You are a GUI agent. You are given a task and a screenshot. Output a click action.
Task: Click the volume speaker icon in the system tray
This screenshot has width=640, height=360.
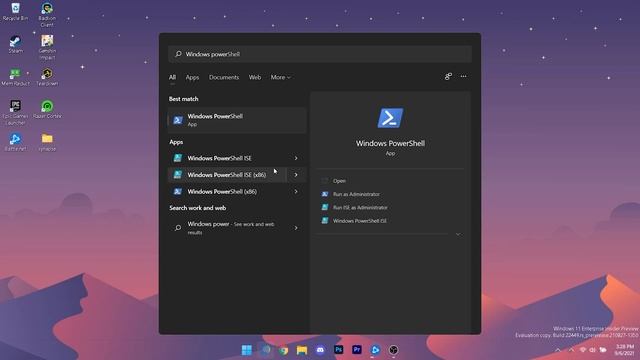pyautogui.click(x=592, y=350)
